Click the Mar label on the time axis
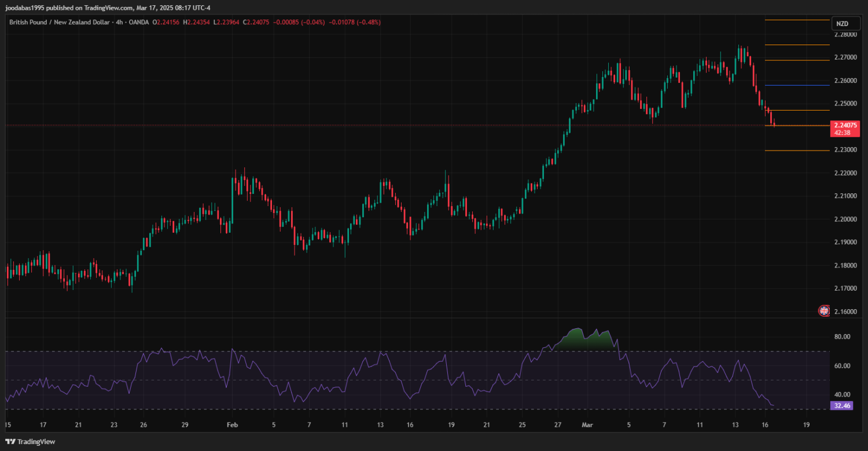This screenshot has height=451, width=868. 586,424
